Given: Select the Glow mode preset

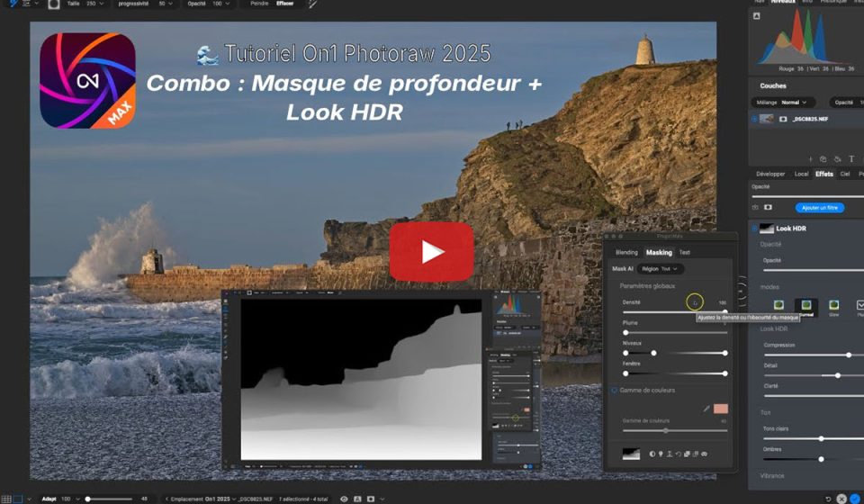Looking at the screenshot, I should [833, 307].
